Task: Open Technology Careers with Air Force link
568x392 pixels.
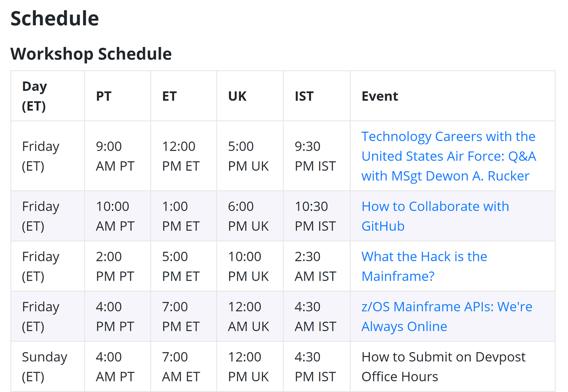Action: 449,156
